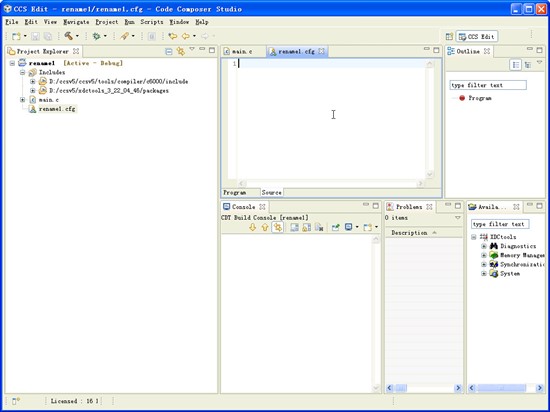The height and width of the screenshot is (412, 550).
Task: Open Problems view menu triangle
Action: 458,218
